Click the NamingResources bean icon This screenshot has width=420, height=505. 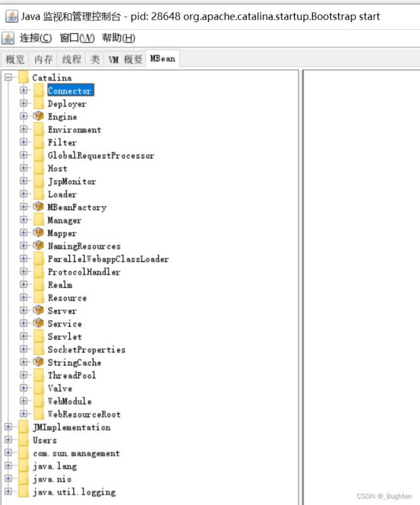[39, 246]
